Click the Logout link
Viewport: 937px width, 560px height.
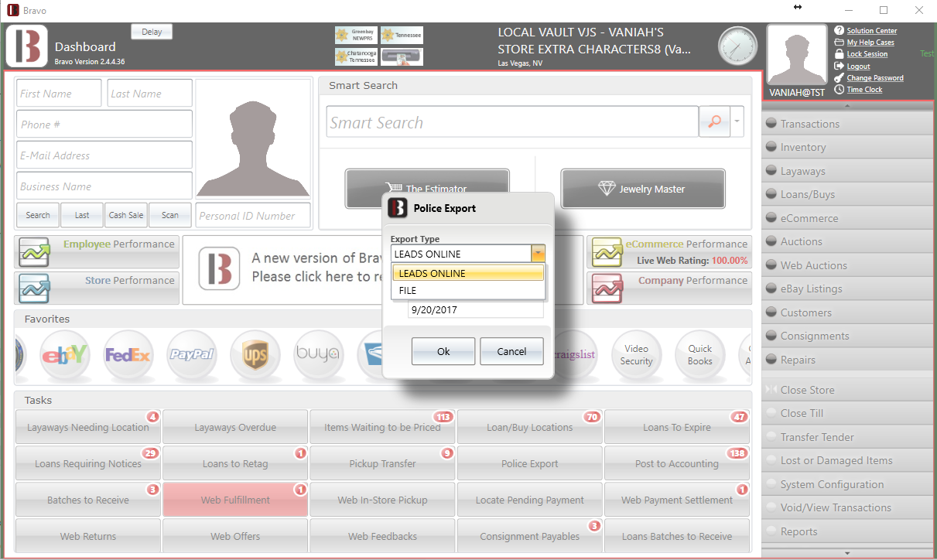point(858,67)
